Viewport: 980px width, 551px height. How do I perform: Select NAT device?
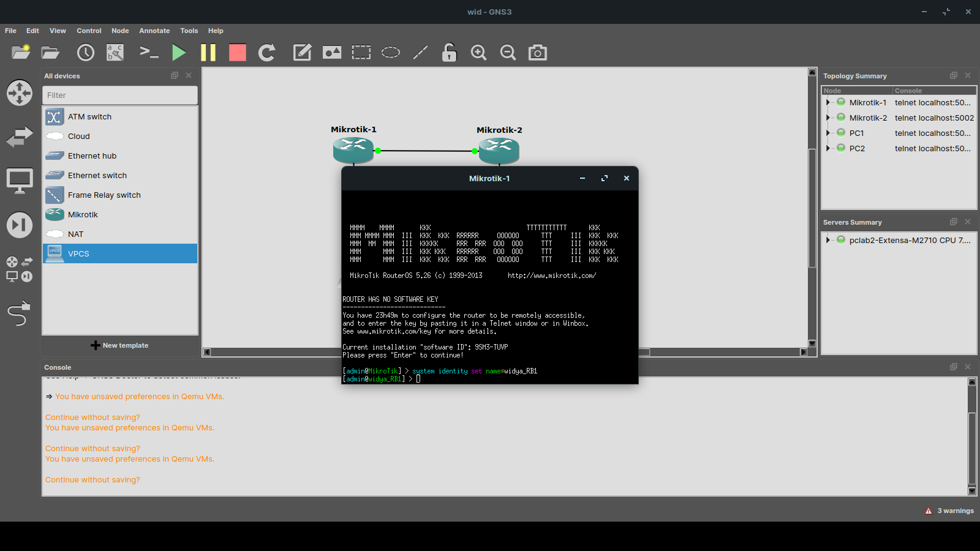point(120,234)
